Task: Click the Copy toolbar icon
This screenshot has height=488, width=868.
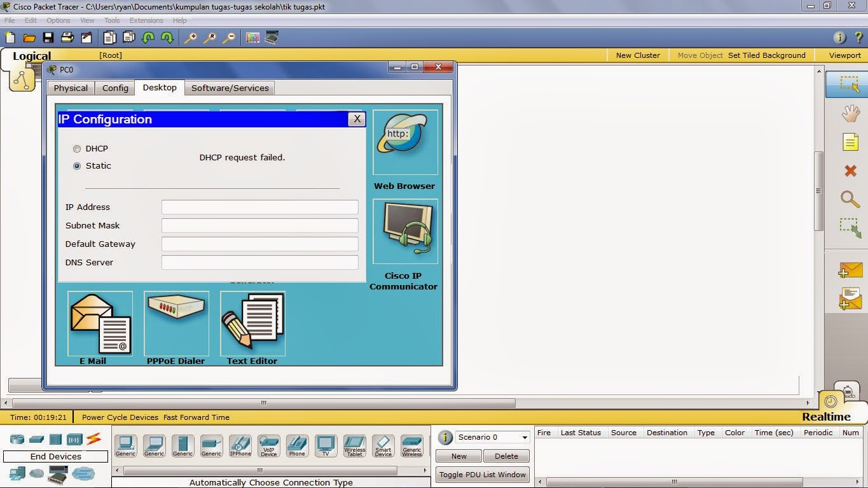Action: [x=110, y=38]
